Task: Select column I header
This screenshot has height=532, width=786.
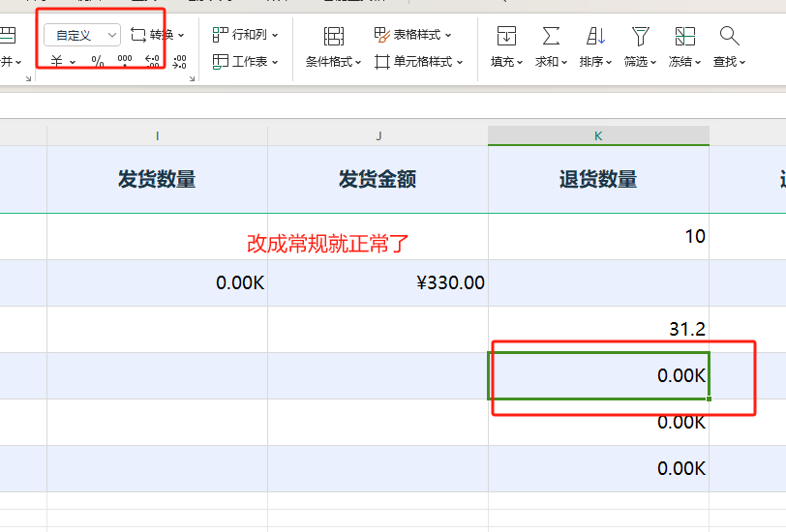Action: coord(158,135)
